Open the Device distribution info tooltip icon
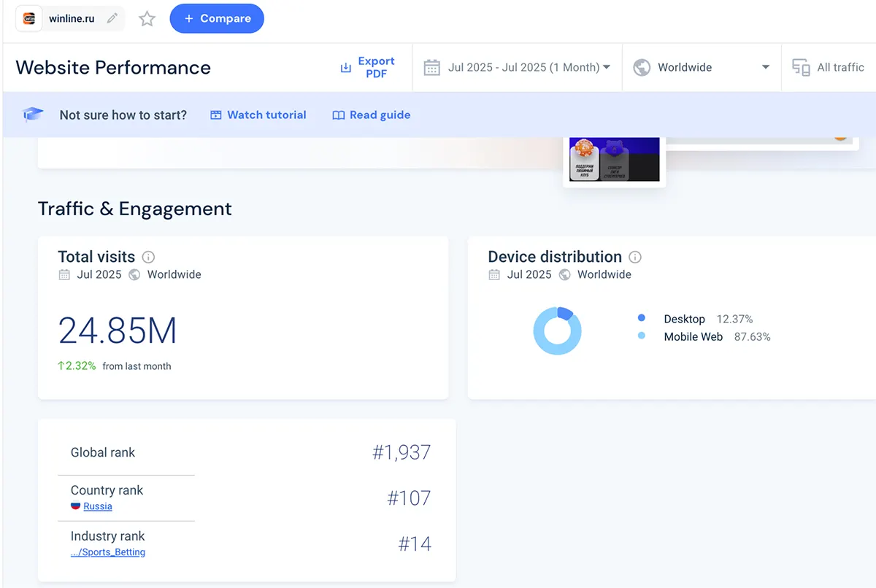The height and width of the screenshot is (588, 876). pos(635,257)
